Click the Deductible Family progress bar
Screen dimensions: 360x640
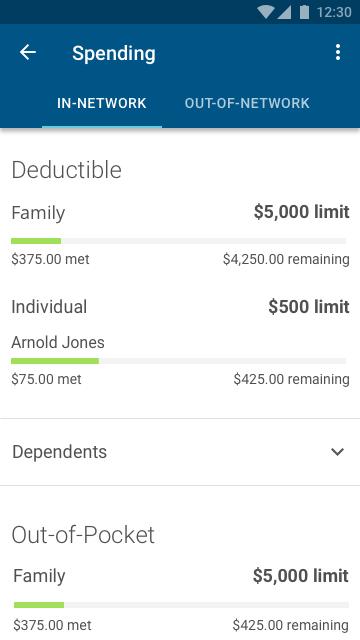point(178,241)
